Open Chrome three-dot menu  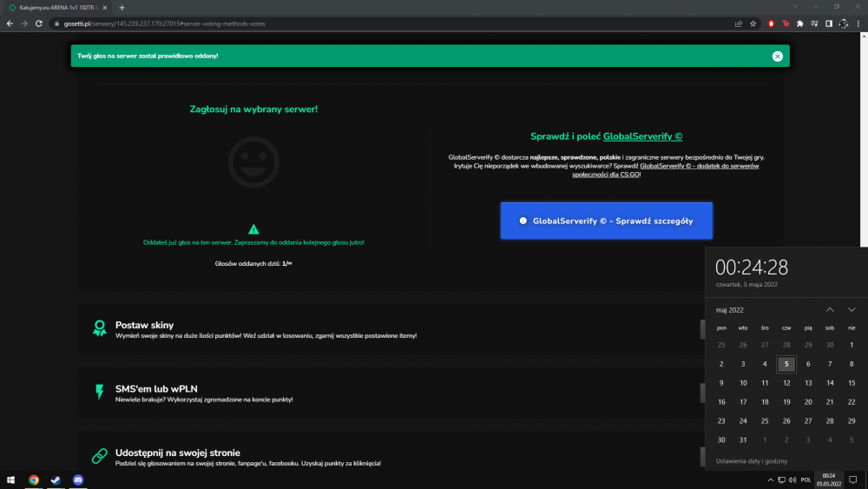pyautogui.click(x=858, y=23)
